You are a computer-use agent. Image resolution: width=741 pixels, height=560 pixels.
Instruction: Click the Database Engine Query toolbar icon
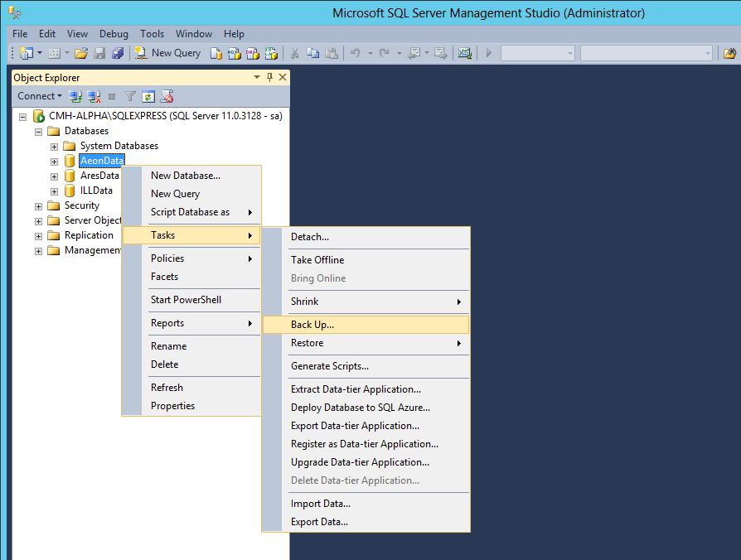coord(215,52)
